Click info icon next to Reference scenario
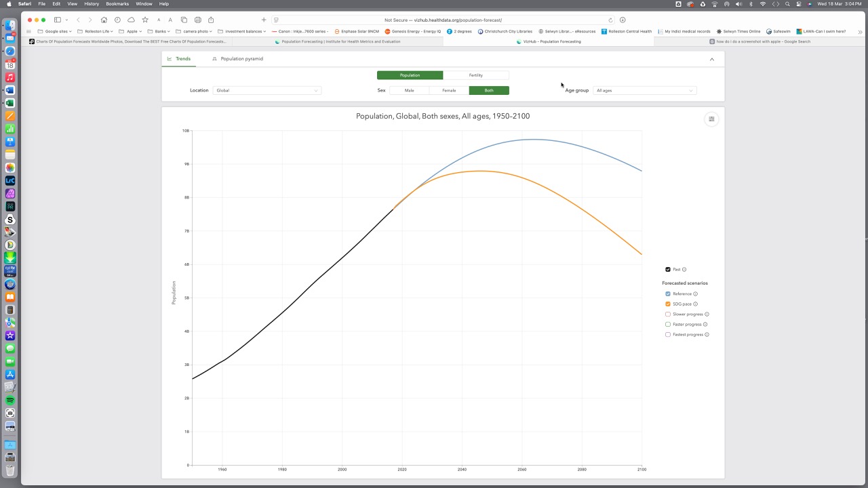The image size is (868, 488). 696,294
